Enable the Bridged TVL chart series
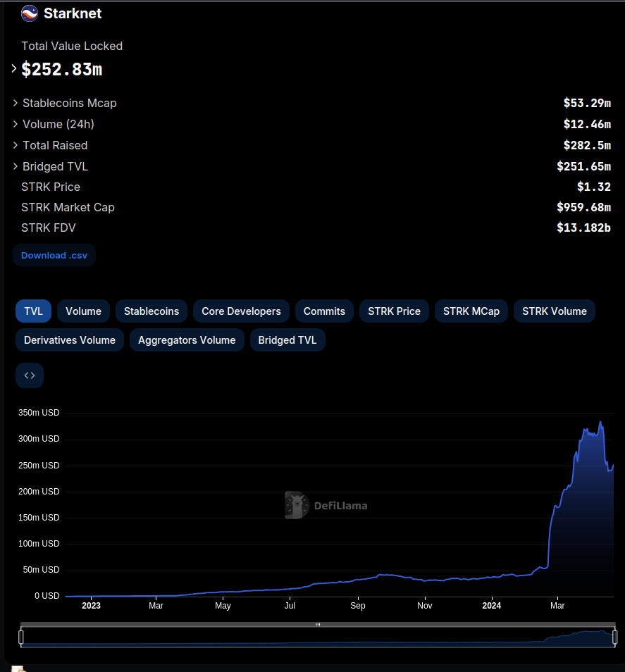Viewport: 625px width, 672px height. 287,340
